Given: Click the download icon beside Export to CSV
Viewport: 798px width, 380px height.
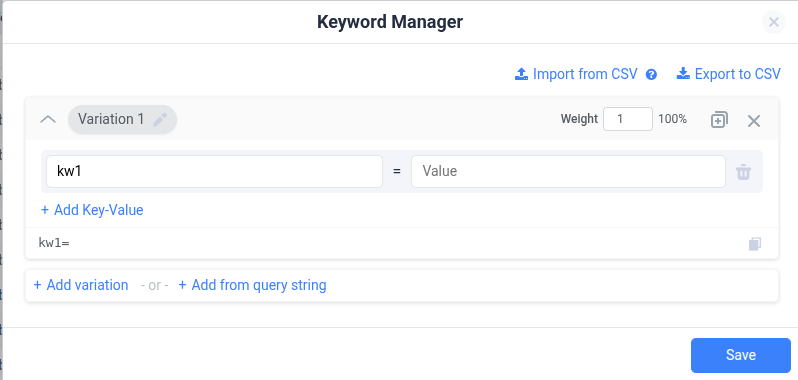Looking at the screenshot, I should pyautogui.click(x=682, y=74).
